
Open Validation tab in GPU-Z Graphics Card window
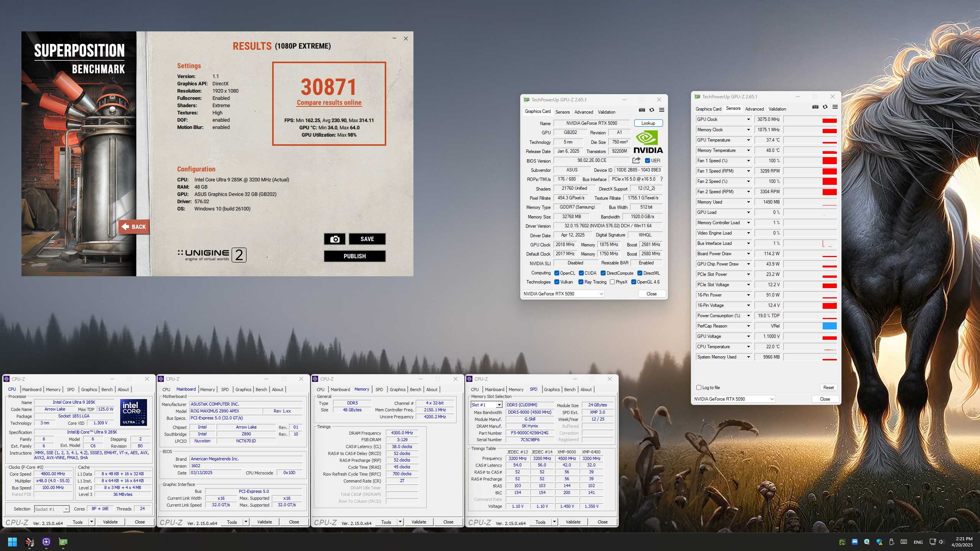[x=607, y=112]
